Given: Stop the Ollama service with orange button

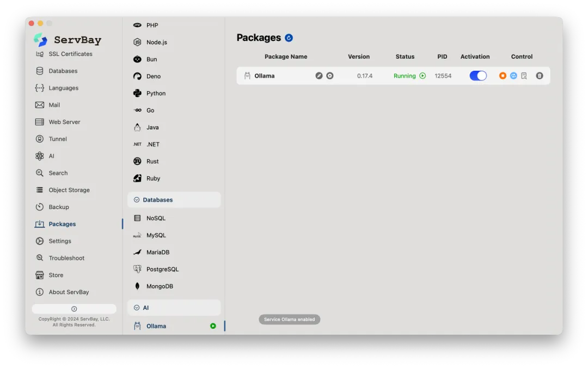Looking at the screenshot, I should pos(503,76).
